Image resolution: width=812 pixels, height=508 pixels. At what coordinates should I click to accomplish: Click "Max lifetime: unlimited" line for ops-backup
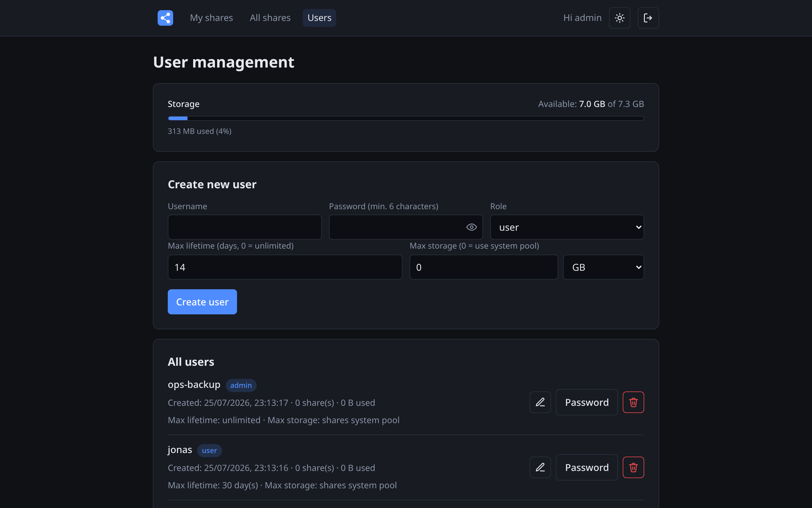(x=284, y=420)
